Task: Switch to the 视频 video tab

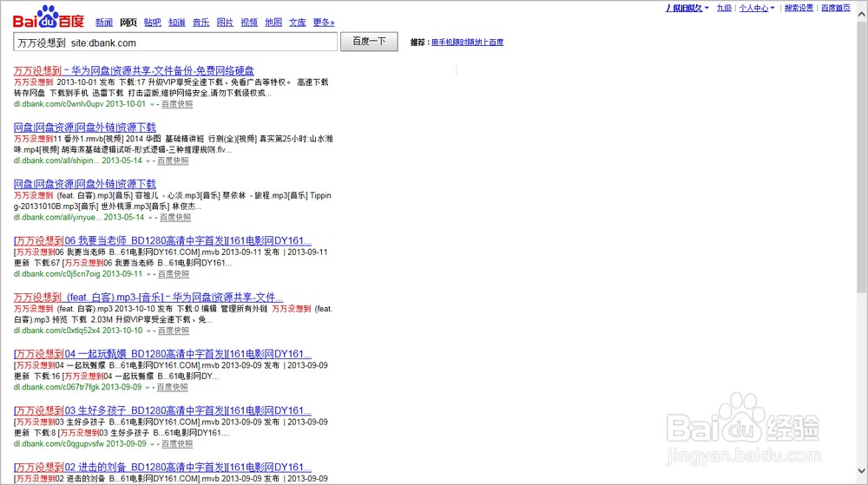Action: [249, 23]
